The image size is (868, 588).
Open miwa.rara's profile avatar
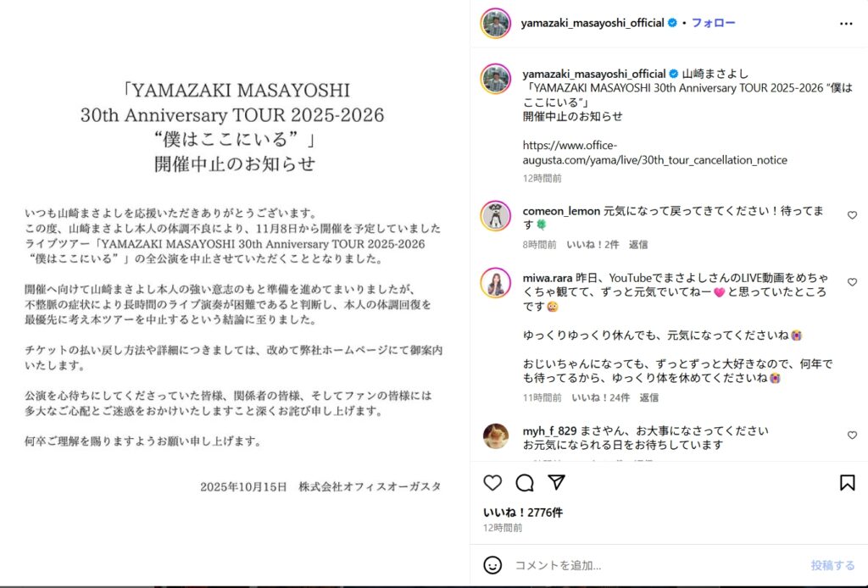coord(495,283)
